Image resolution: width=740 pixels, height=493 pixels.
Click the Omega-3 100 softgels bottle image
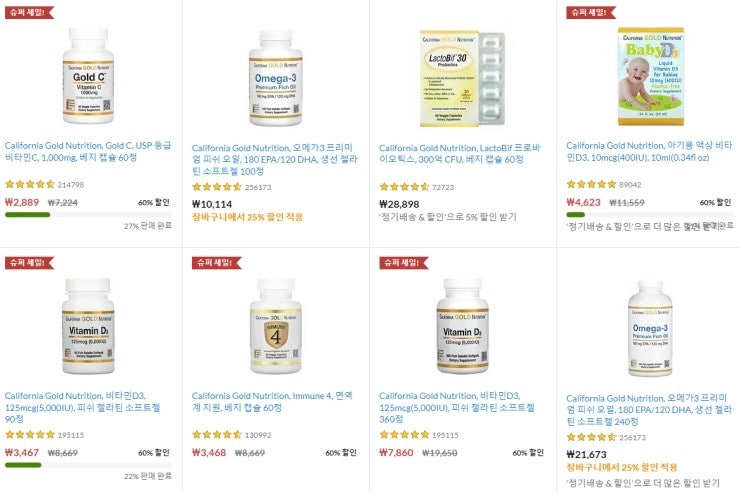(x=276, y=78)
